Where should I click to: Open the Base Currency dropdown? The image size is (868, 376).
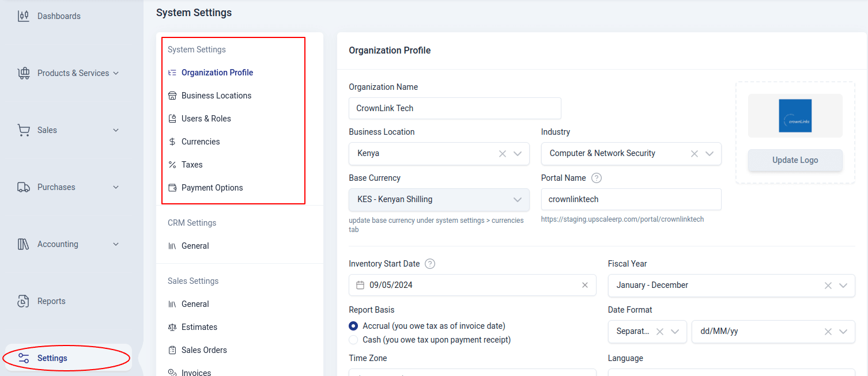[x=517, y=200]
